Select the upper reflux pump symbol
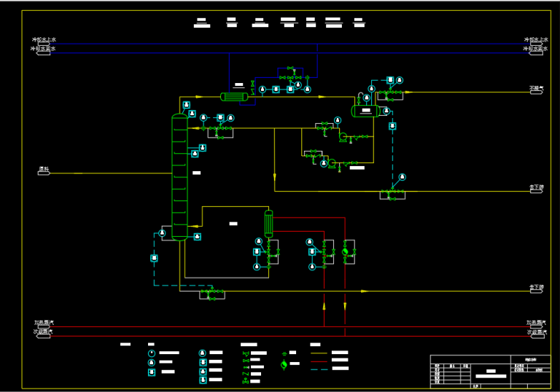Image resolution: width=560 pixels, height=392 pixels. 343,136
